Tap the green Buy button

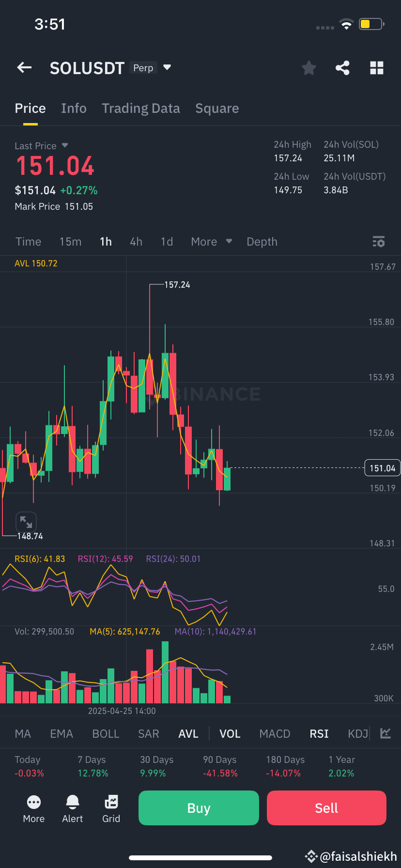coord(199,808)
